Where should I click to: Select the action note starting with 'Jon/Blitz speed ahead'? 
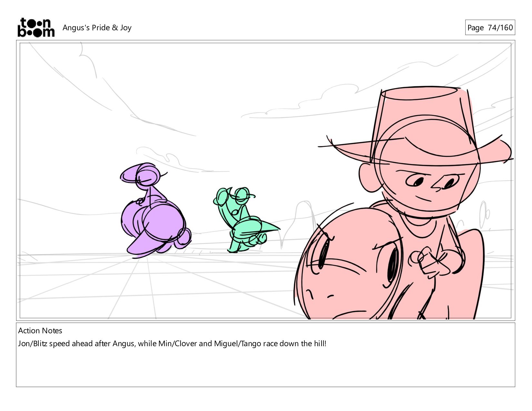tap(172, 344)
